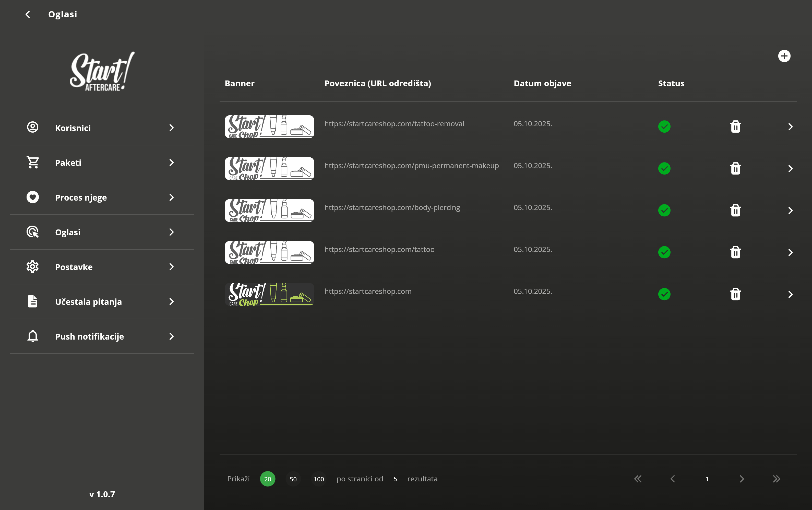Click trash icon for startcareshop.com ad
The image size is (812, 510).
[x=735, y=294]
